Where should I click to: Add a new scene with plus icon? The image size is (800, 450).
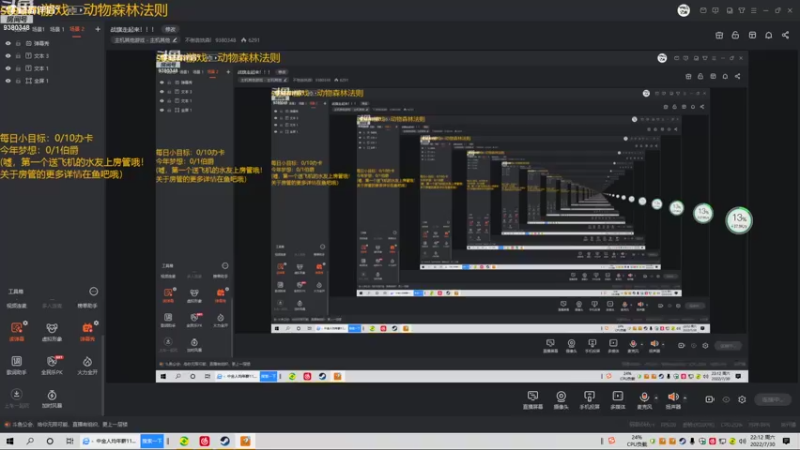(97, 29)
